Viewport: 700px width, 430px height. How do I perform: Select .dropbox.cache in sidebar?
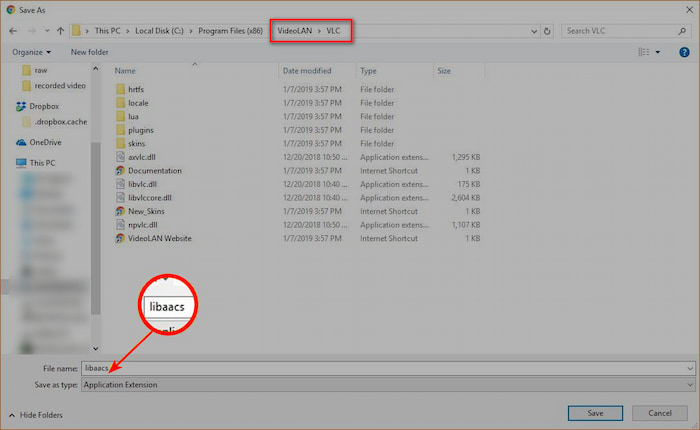pos(54,122)
